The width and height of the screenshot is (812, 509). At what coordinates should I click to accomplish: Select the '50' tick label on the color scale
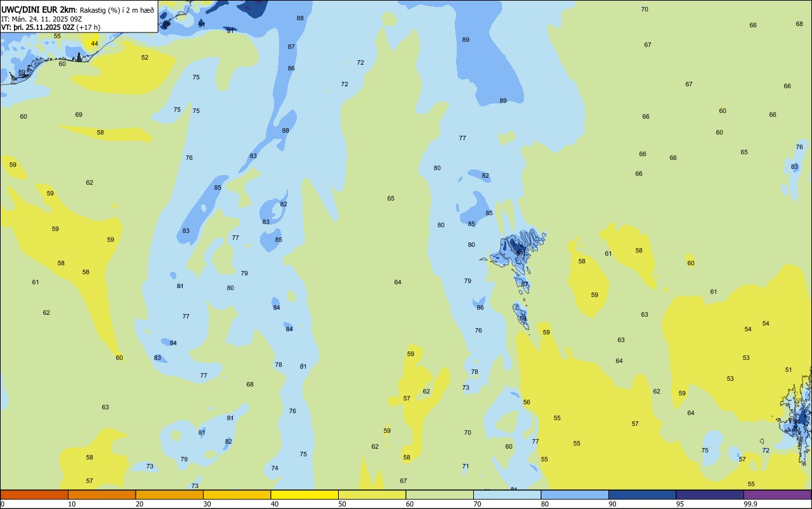pyautogui.click(x=342, y=504)
